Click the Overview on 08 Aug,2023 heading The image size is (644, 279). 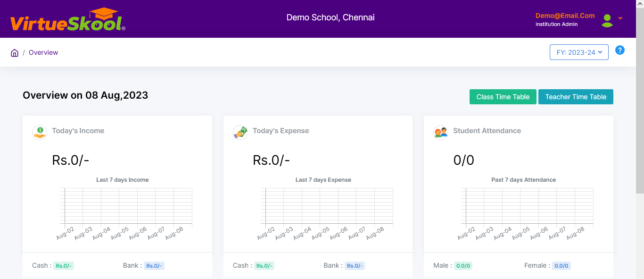85,95
